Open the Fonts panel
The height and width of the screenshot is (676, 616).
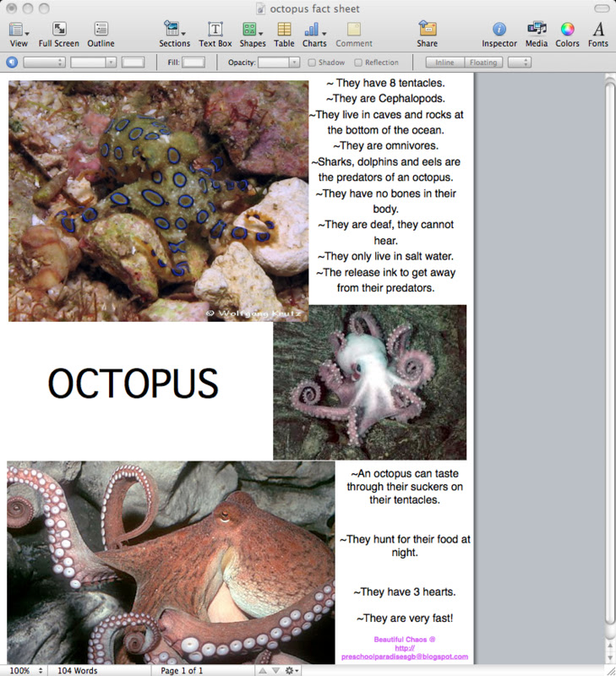click(598, 35)
